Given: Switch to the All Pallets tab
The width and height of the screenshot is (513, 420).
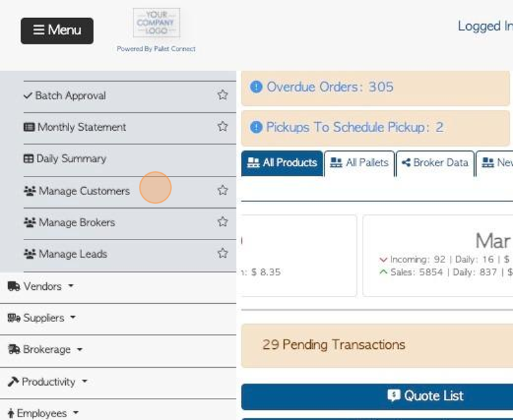Looking at the screenshot, I should coord(359,163).
